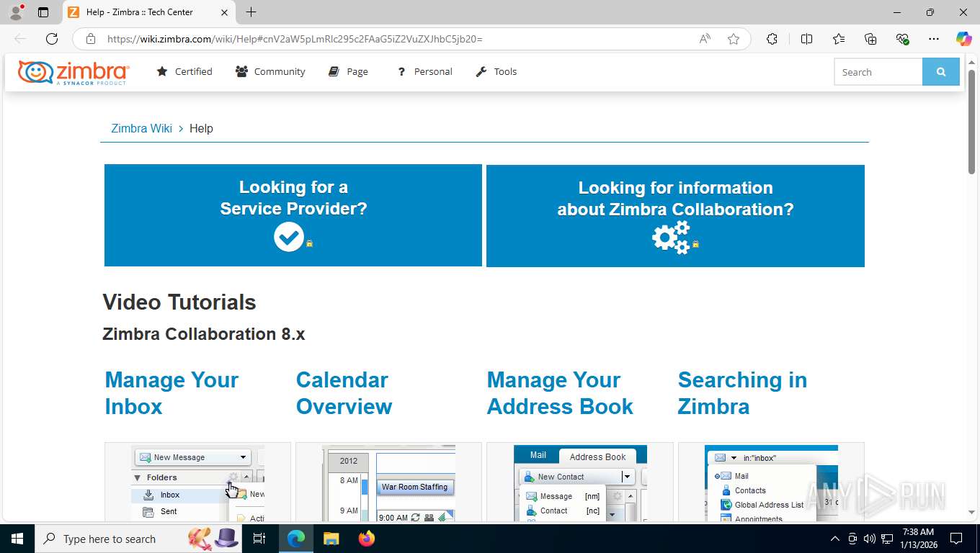Show hidden system tray icons
This screenshot has width=980, height=553.
coord(835,539)
